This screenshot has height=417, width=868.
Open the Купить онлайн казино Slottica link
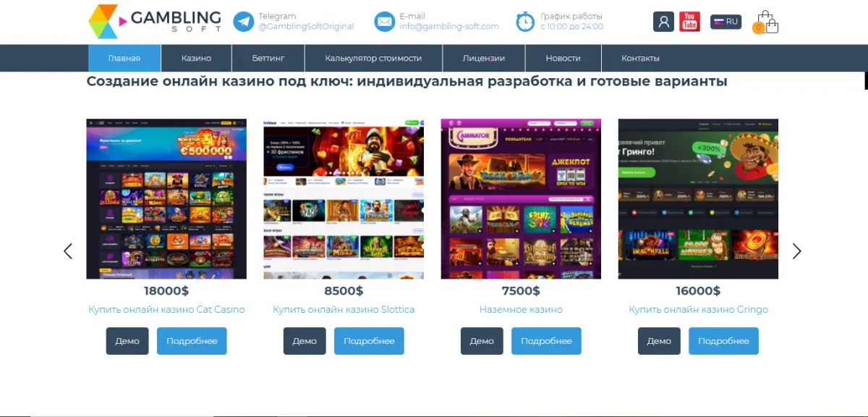tap(344, 309)
